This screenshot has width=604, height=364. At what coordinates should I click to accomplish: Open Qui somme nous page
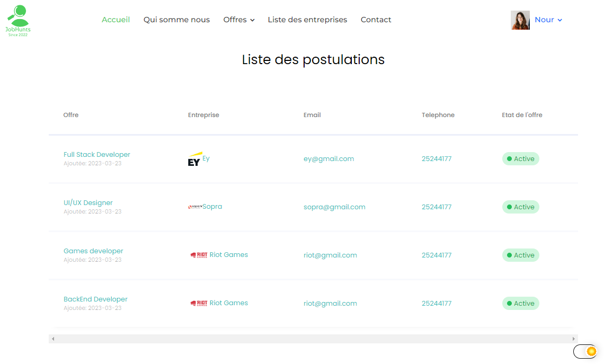click(x=176, y=20)
